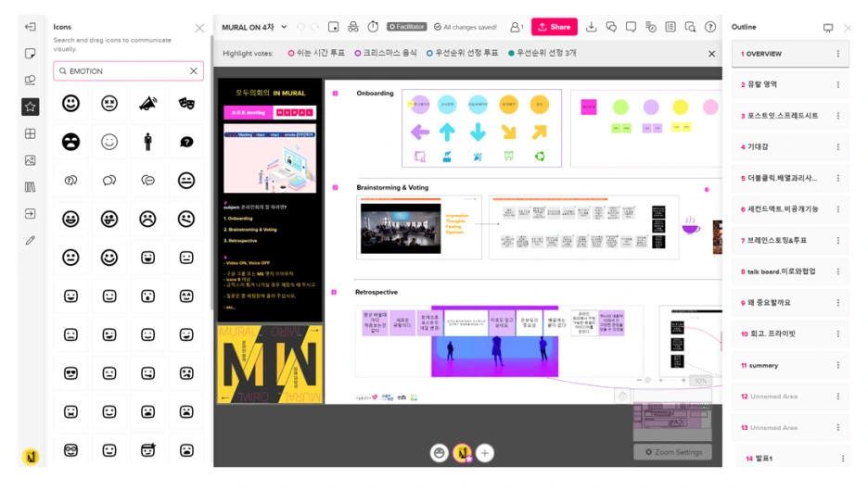Click the zoom in plus control
Viewport: 868px width, 491px height.
pos(683,381)
